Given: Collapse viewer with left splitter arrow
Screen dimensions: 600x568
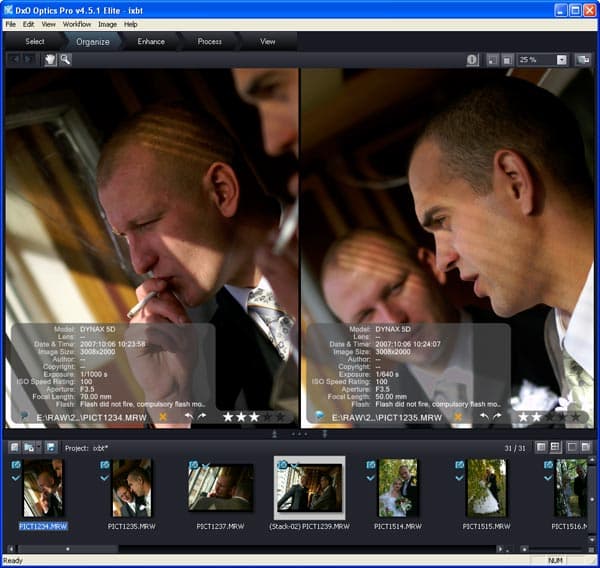Looking at the screenshot, I should (274, 434).
